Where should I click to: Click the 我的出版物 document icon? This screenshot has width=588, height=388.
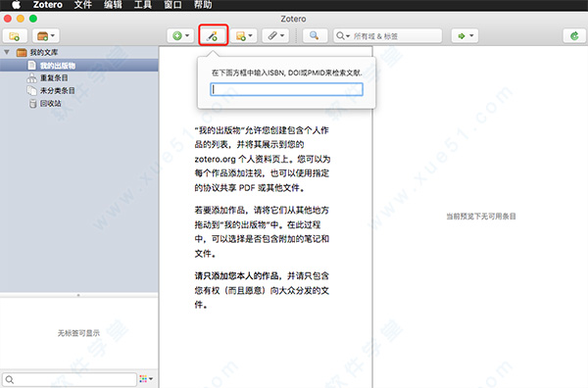click(32, 66)
